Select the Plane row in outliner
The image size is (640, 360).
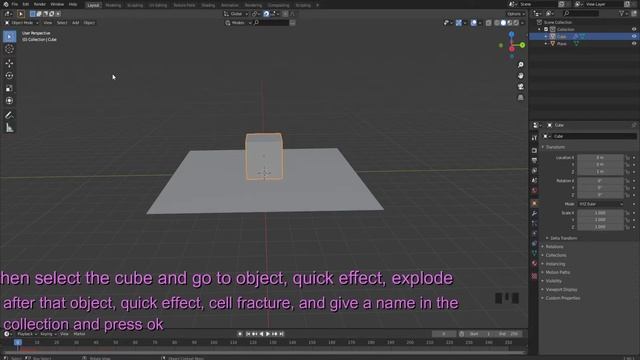click(x=584, y=44)
